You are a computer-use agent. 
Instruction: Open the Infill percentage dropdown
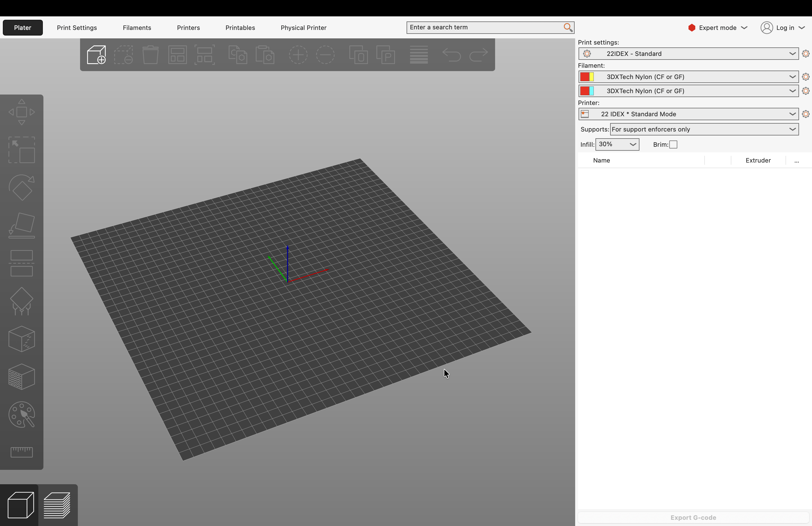(617, 144)
